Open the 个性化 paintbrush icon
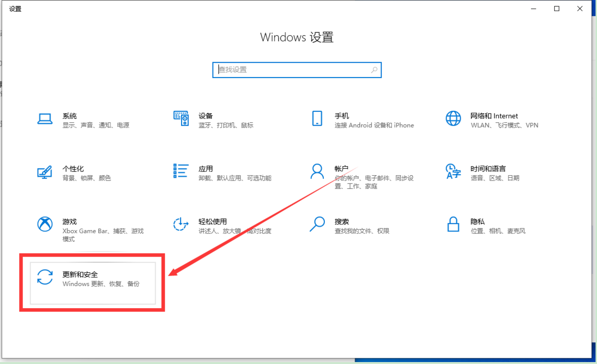 point(45,171)
